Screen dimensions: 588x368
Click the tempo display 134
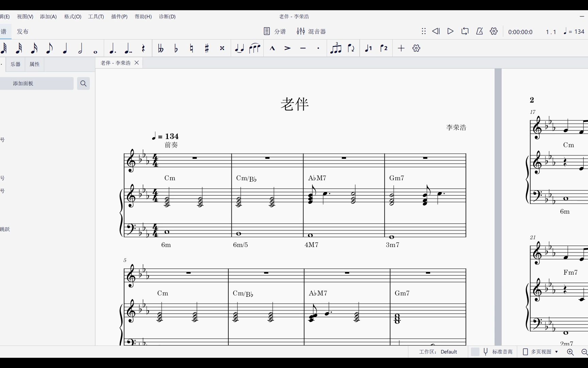point(574,31)
